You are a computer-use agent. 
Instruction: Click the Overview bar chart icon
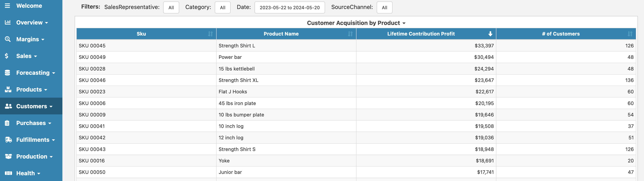(8, 22)
